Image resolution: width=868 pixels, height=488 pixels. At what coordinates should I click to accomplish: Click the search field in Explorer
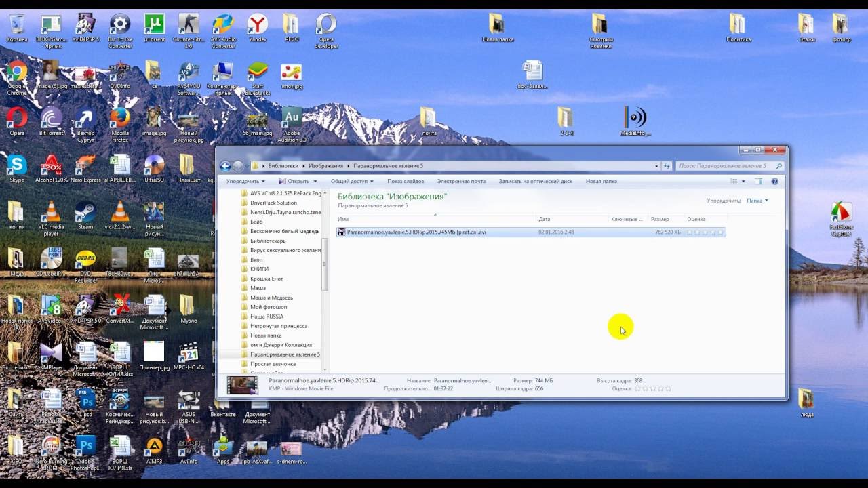[x=726, y=166]
